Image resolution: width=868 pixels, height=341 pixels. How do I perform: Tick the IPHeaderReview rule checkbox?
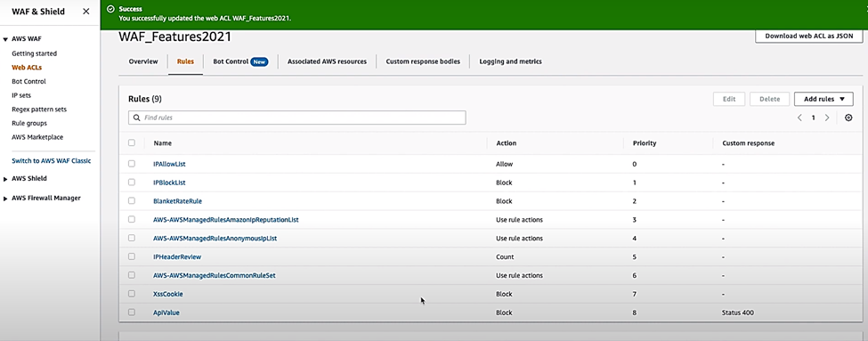tap(132, 256)
